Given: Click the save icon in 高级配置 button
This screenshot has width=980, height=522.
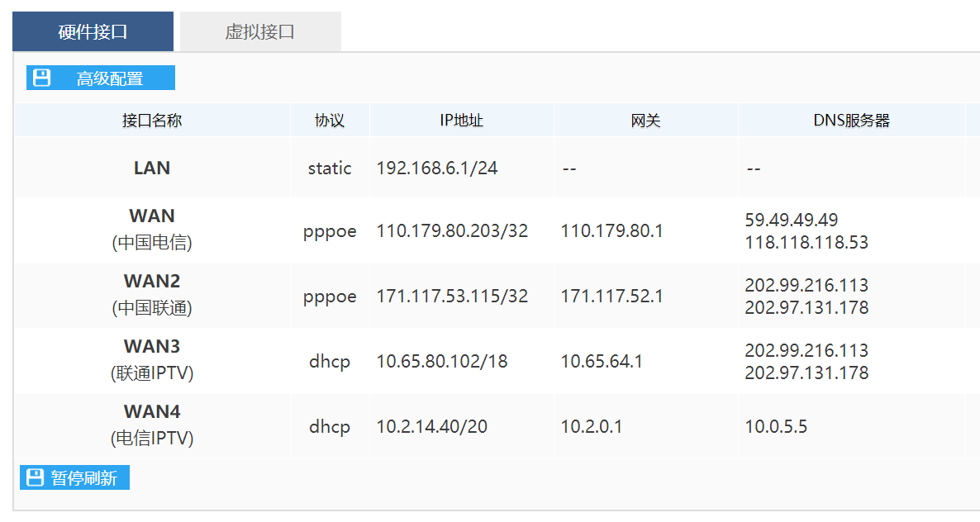Looking at the screenshot, I should coord(42,78).
